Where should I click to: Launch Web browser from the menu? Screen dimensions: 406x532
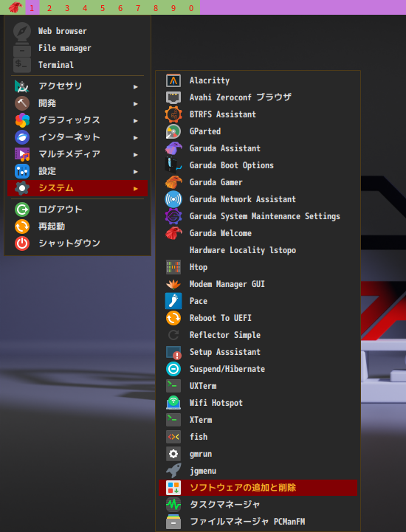tap(78, 31)
